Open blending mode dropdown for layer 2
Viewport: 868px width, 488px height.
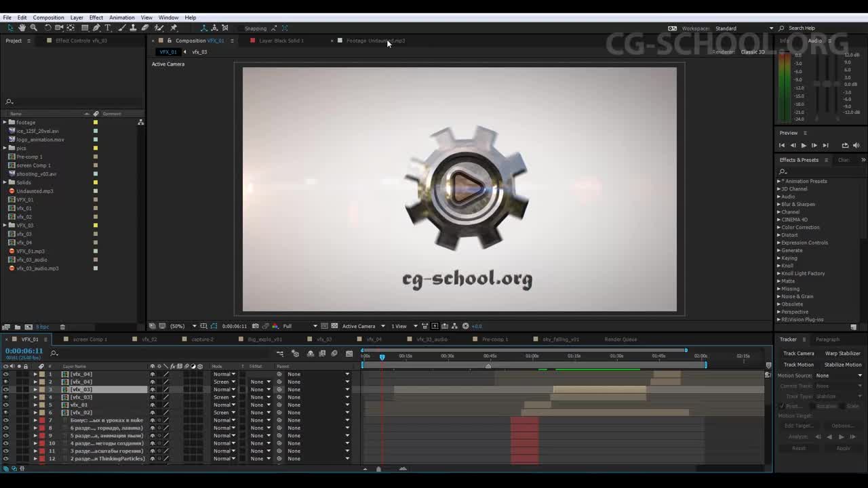coord(224,382)
